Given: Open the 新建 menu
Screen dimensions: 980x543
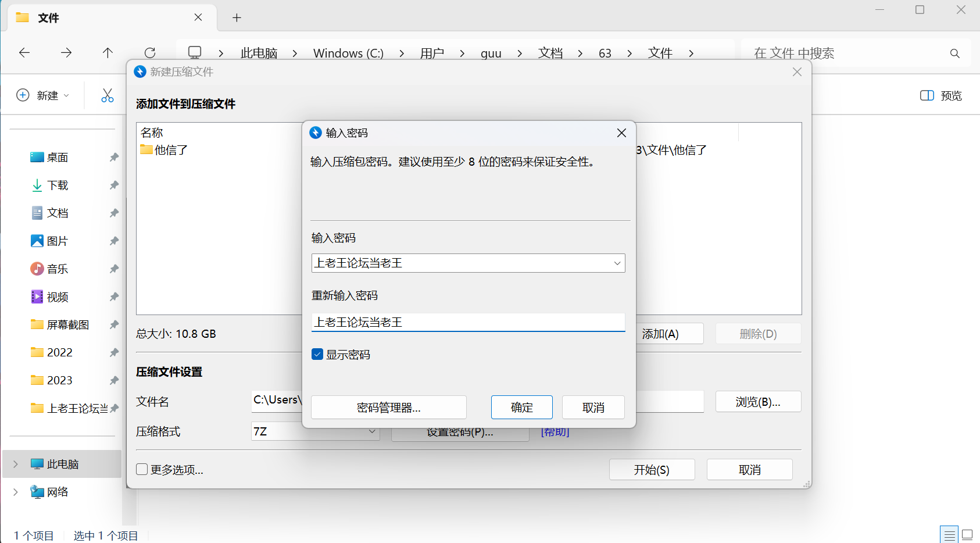Looking at the screenshot, I should pyautogui.click(x=43, y=95).
